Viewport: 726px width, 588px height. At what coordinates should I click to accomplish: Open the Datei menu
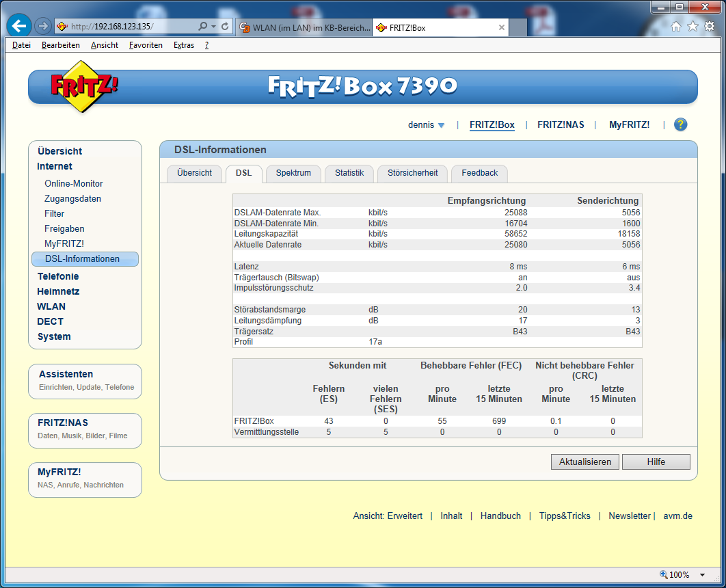click(x=21, y=45)
